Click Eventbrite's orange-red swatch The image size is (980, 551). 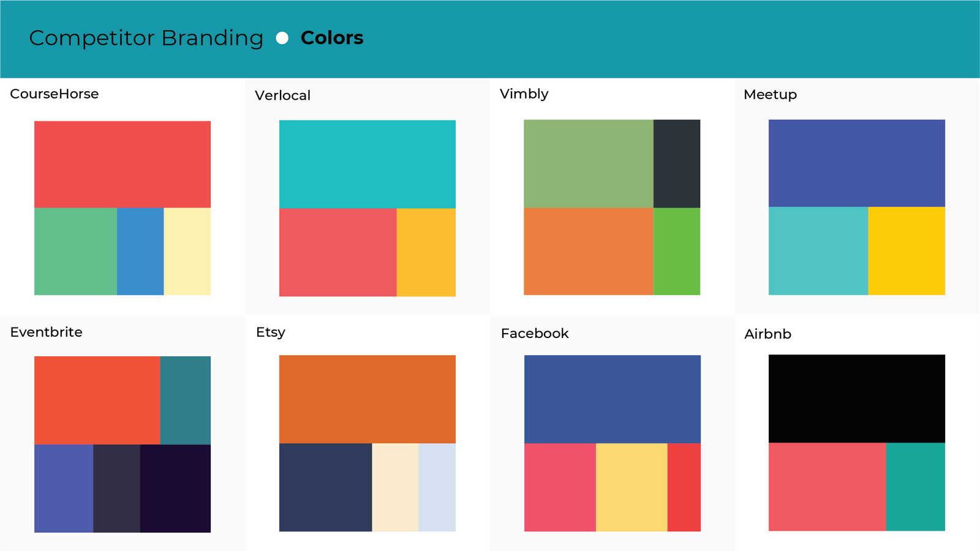pyautogui.click(x=97, y=400)
